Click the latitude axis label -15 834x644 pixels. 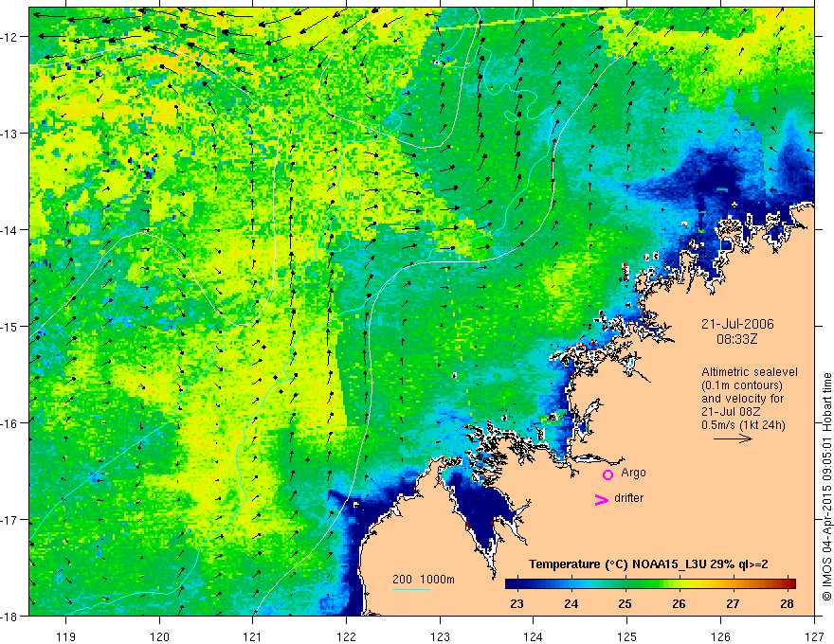click(x=10, y=326)
